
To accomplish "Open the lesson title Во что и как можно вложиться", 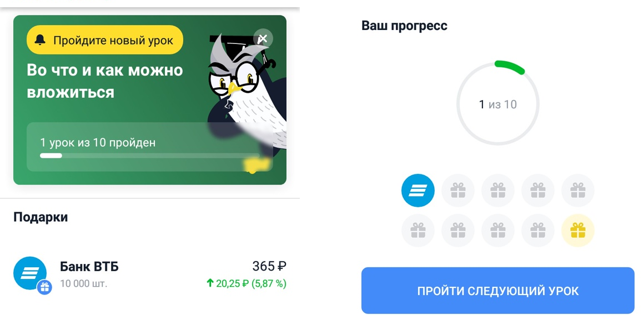I will click(x=105, y=81).
